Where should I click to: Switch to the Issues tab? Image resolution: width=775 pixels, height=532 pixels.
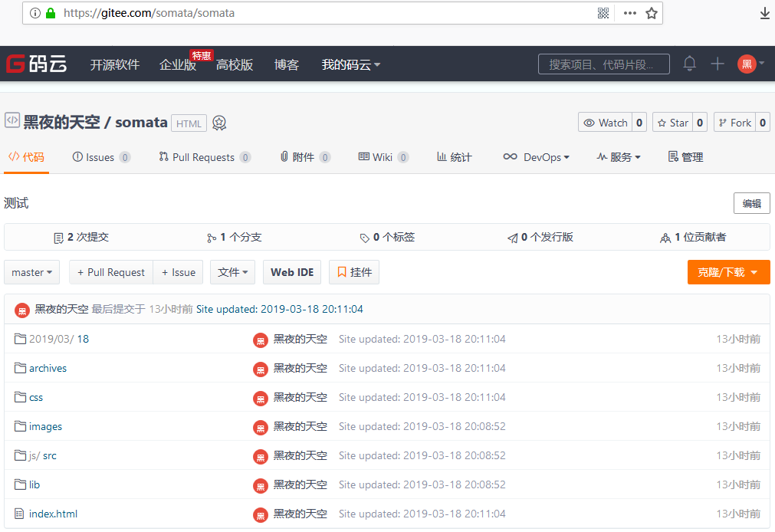(100, 157)
